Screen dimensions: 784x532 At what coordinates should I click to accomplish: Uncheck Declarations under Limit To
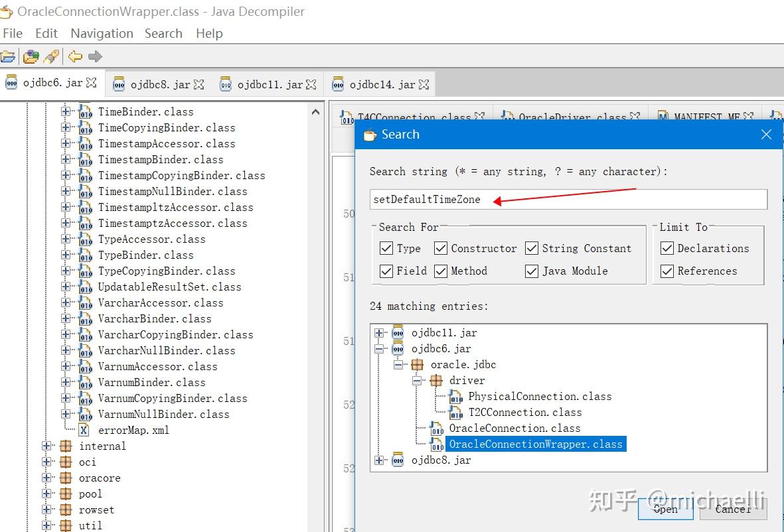point(666,248)
